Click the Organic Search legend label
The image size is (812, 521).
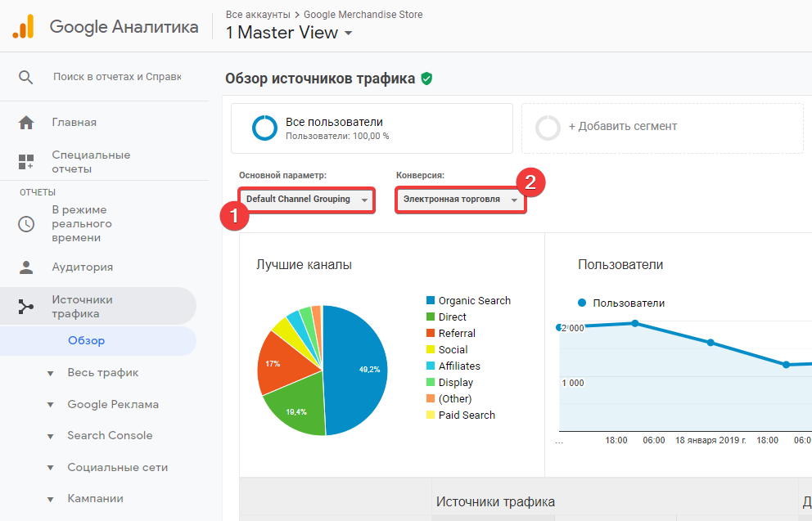click(475, 301)
